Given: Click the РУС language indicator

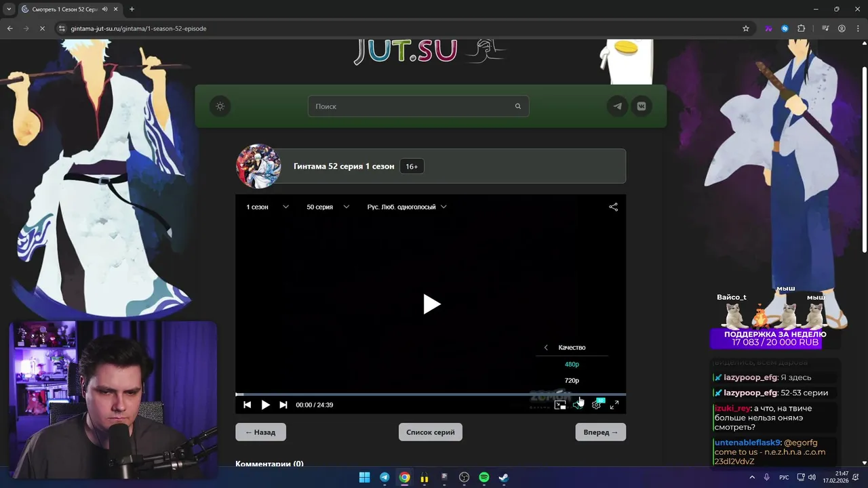Looking at the screenshot, I should coord(784,477).
